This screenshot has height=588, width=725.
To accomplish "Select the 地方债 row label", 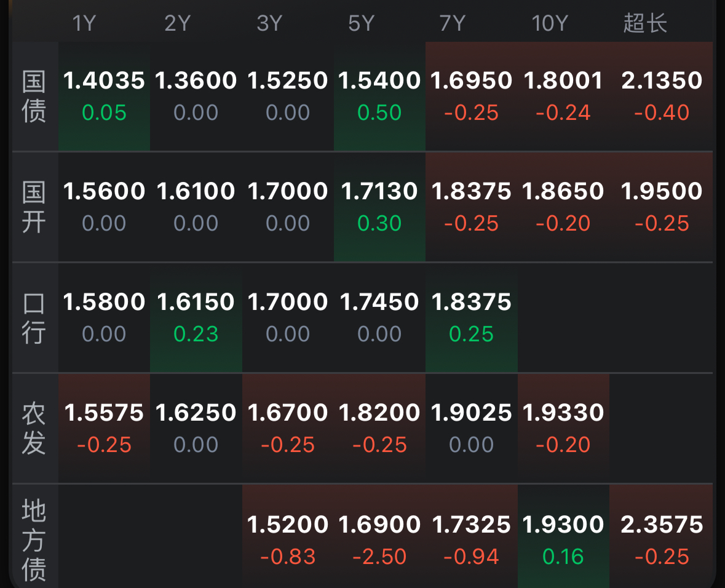I will (x=34, y=541).
